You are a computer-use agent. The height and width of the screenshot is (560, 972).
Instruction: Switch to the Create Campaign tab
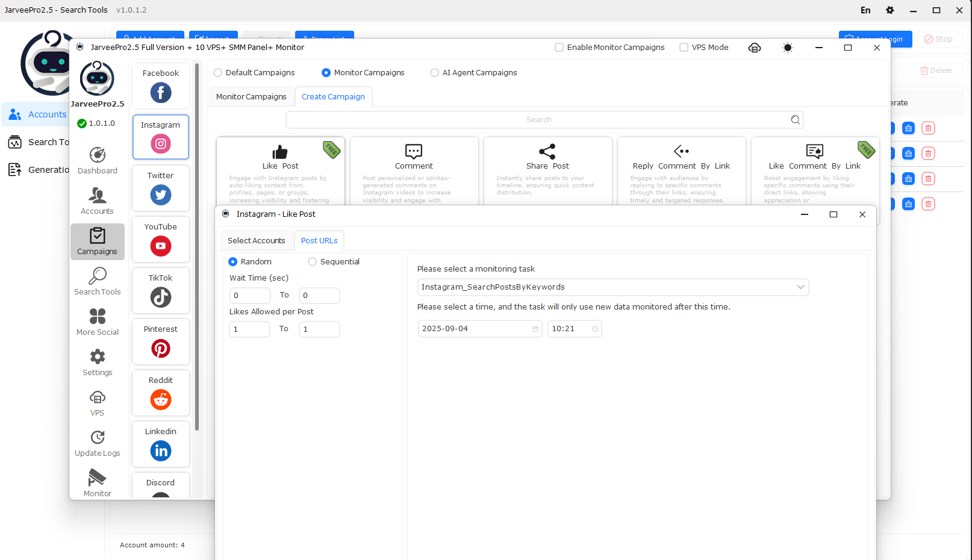pyautogui.click(x=333, y=97)
